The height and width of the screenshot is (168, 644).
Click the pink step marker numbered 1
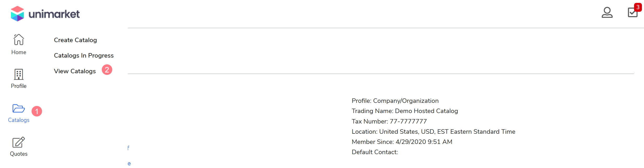[x=37, y=111]
